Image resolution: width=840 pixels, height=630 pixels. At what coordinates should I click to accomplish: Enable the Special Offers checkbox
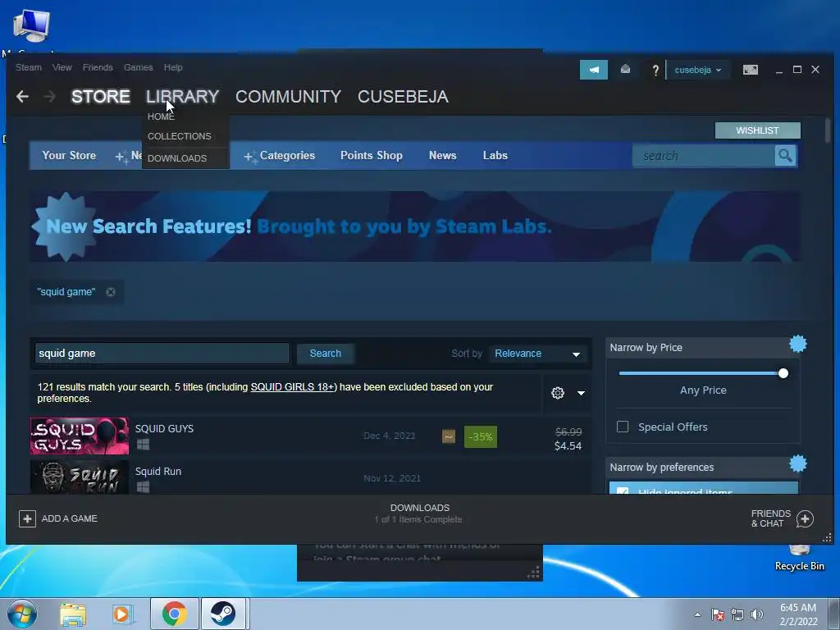coord(623,427)
